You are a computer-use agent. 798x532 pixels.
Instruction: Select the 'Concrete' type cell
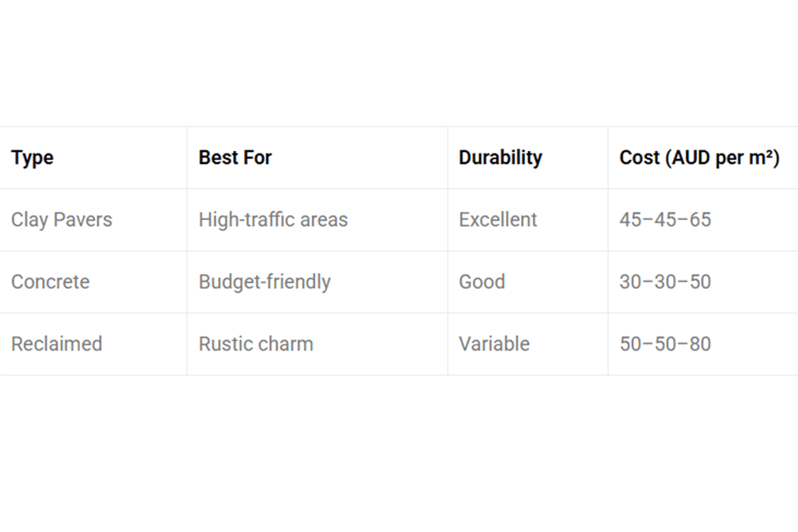[50, 282]
